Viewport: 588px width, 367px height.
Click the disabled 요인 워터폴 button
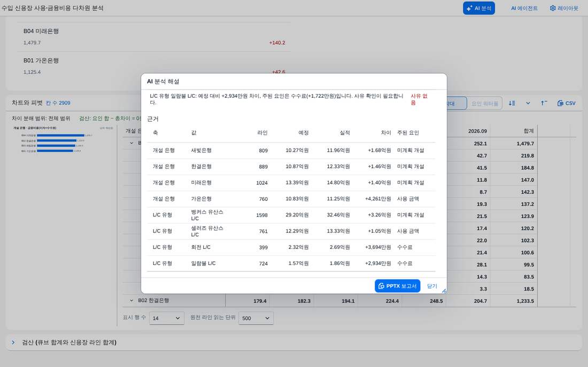click(484, 103)
